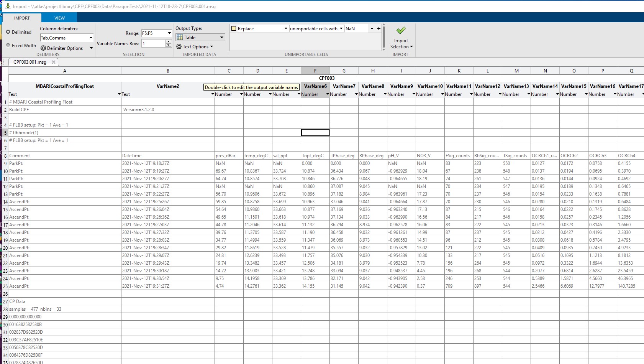The width and height of the screenshot is (644, 364).
Task: Increment the Variable Names Row stepper
Action: click(x=168, y=42)
